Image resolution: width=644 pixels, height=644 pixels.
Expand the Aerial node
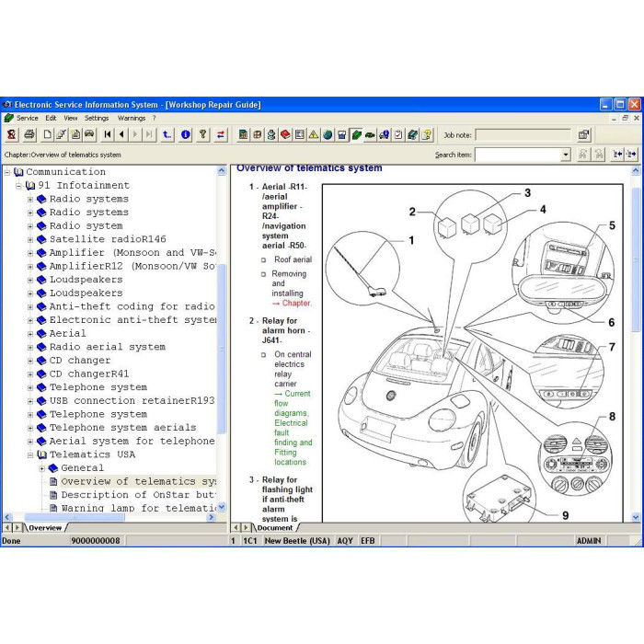[x=30, y=334]
